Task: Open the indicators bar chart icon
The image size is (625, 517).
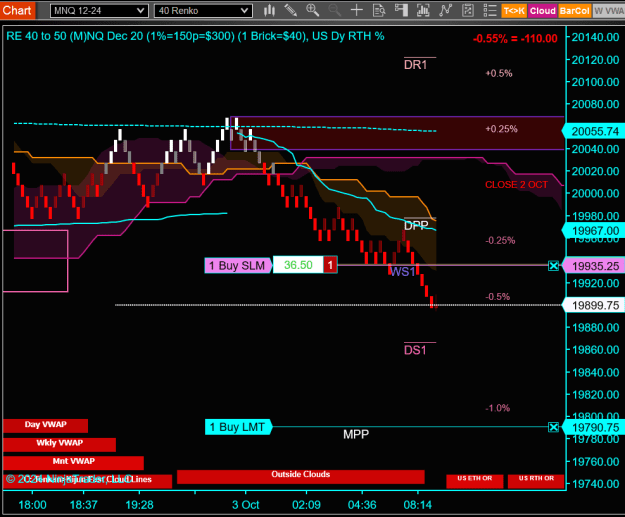Action: coord(423,10)
